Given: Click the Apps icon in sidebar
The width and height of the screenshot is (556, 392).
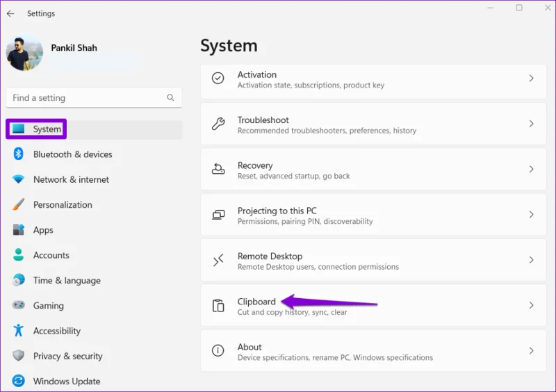Looking at the screenshot, I should pyautogui.click(x=19, y=229).
